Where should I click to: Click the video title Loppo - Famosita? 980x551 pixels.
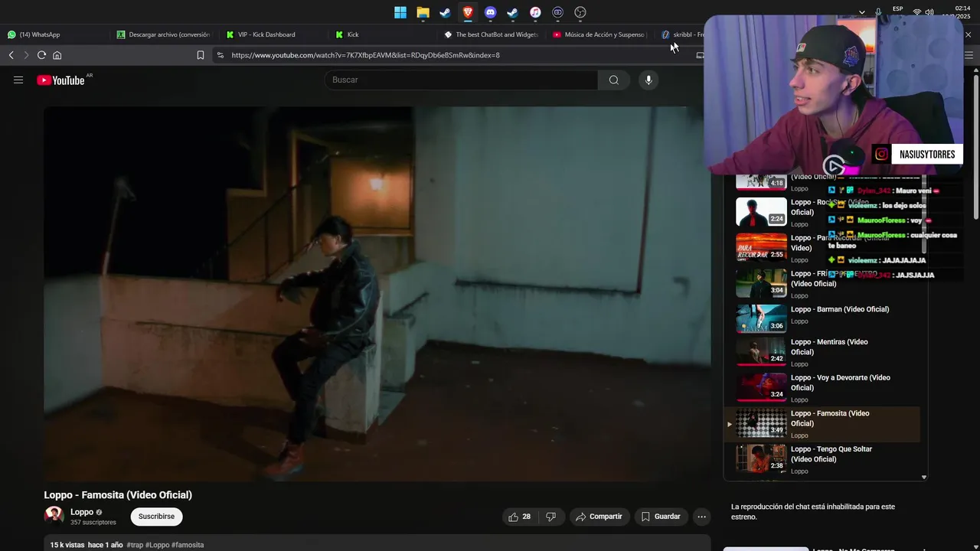tap(118, 495)
